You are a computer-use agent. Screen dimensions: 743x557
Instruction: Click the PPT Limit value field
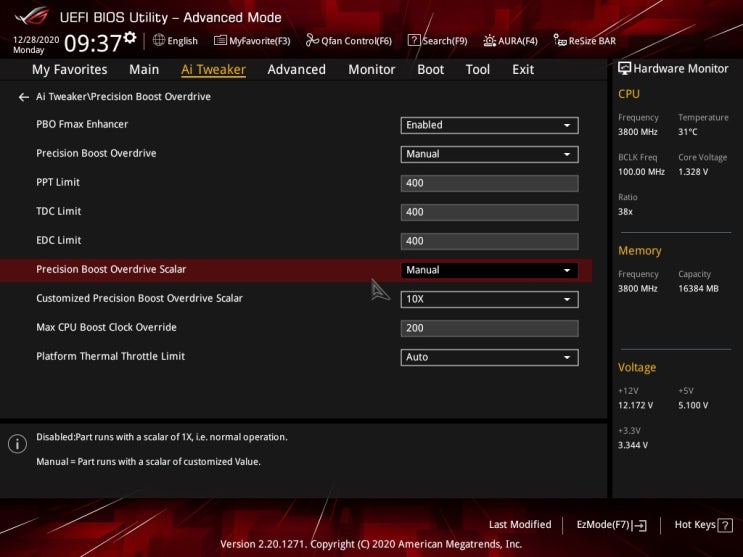point(489,183)
